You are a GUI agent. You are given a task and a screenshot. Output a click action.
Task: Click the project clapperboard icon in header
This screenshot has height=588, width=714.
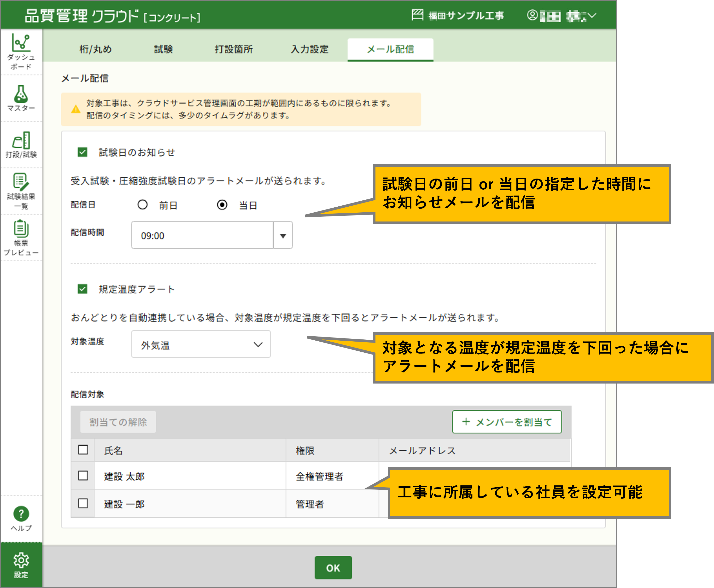tap(417, 15)
